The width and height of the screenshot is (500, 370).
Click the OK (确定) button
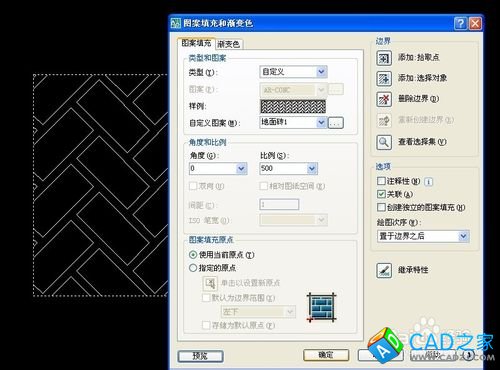tap(326, 355)
